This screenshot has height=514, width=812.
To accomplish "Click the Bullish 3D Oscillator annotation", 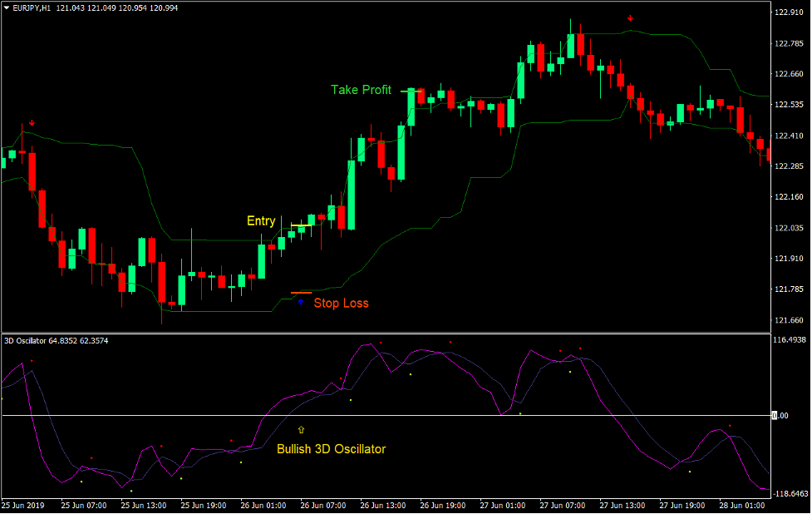I will 331,449.
